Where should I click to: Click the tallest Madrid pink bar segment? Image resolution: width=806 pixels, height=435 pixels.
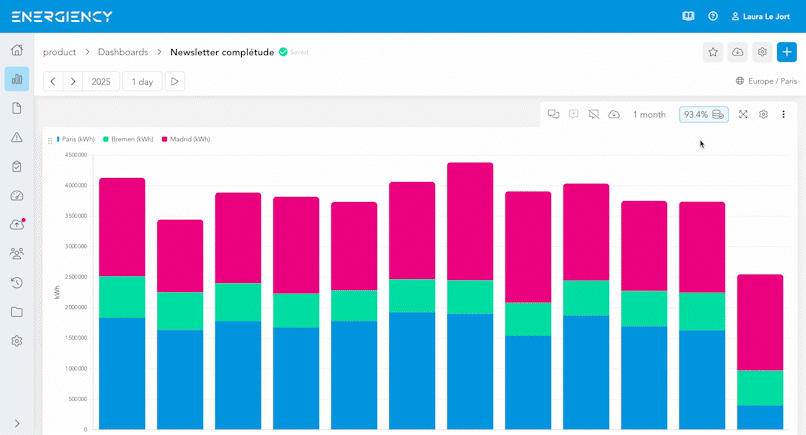click(x=470, y=222)
